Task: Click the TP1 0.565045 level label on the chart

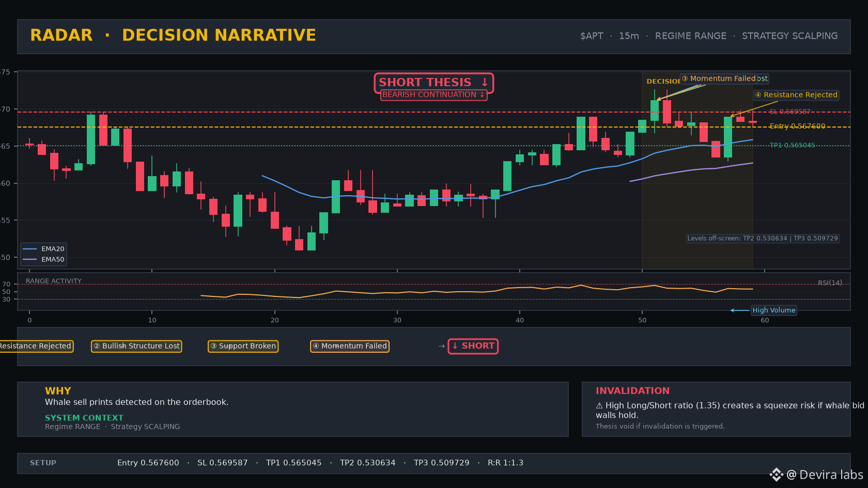Action: (x=792, y=145)
